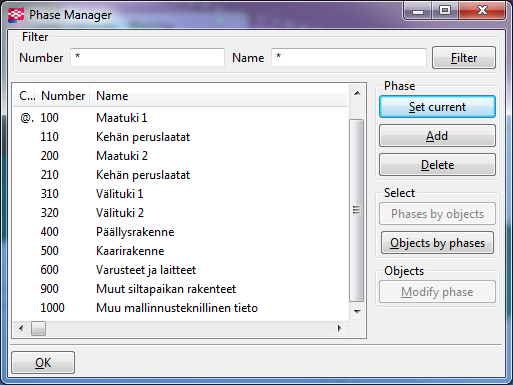Click the Delete phase button
This screenshot has width=513, height=385.
pyautogui.click(x=437, y=165)
